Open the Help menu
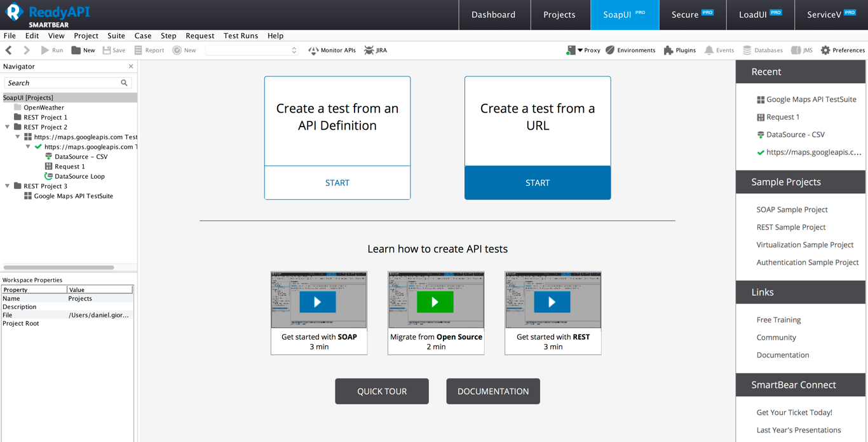 coord(275,36)
